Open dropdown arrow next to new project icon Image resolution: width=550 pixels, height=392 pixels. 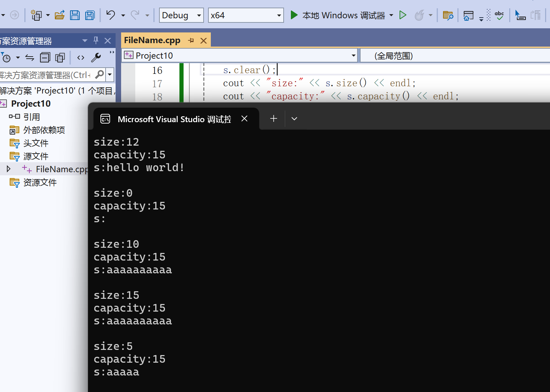point(48,15)
